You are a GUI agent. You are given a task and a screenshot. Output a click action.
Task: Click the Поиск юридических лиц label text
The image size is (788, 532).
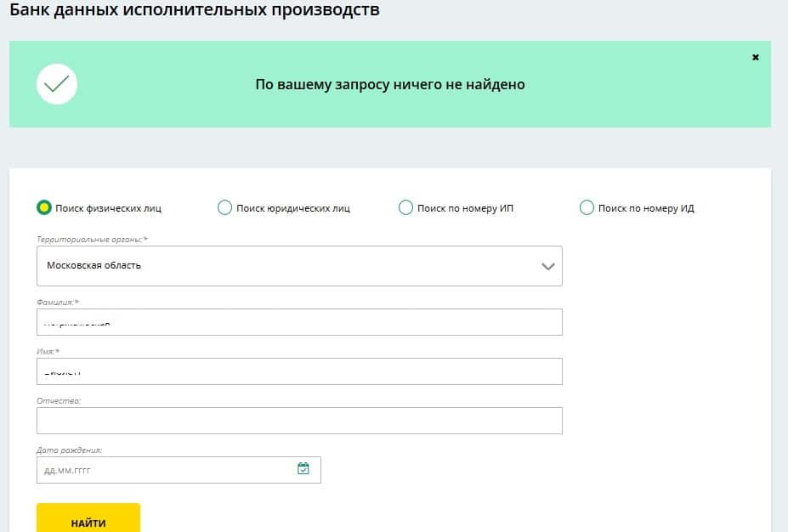[x=293, y=208]
